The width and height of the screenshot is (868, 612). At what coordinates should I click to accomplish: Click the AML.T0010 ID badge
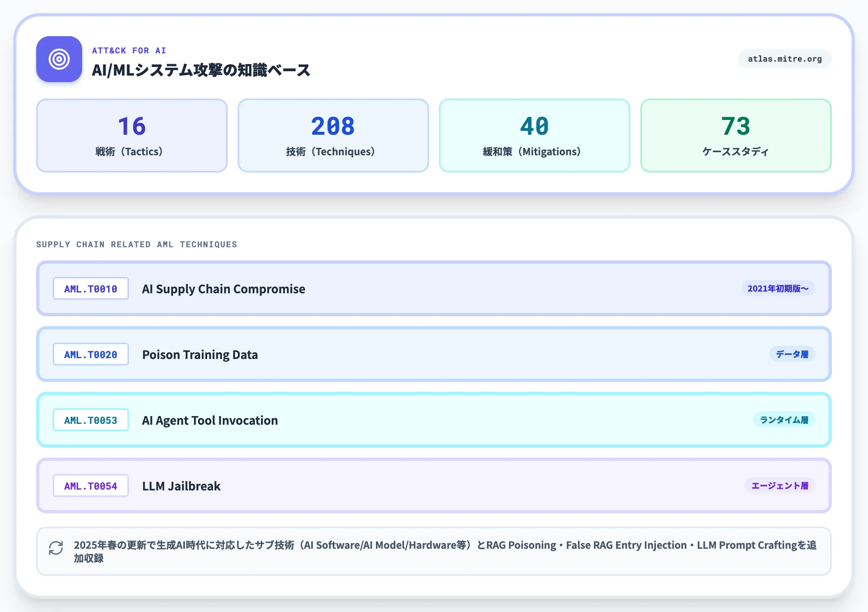tap(91, 289)
